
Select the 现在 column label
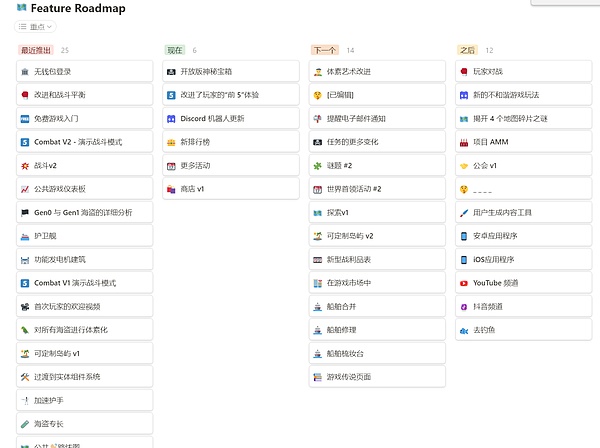coord(175,49)
